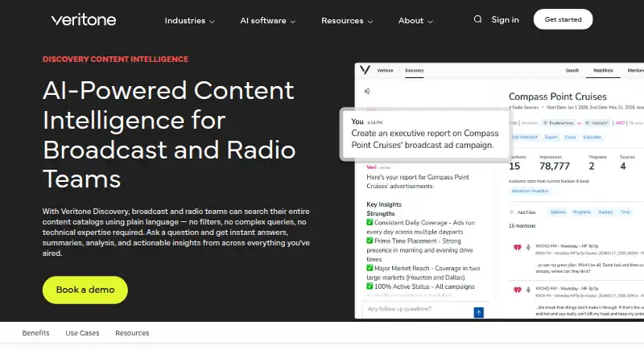Click the 'elections' query chip

point(597,123)
